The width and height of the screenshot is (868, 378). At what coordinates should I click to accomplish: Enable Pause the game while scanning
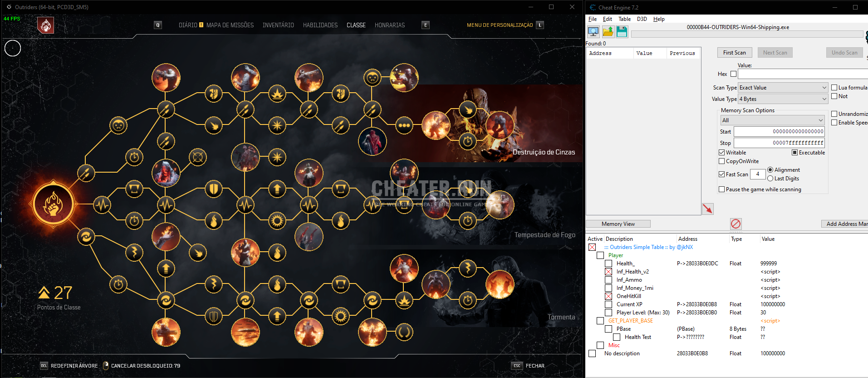point(721,189)
